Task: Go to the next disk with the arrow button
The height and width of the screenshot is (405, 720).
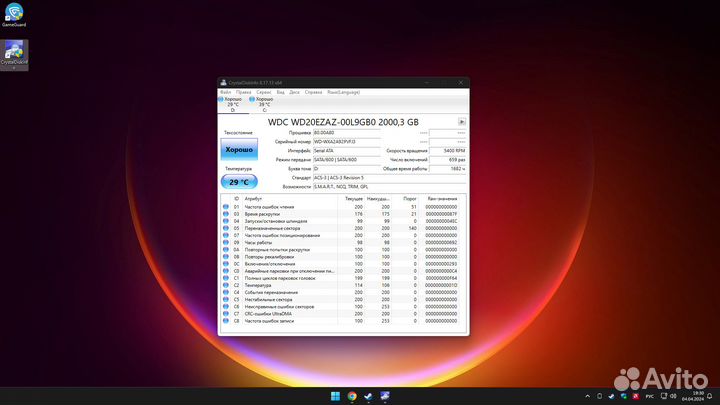Action: (461, 122)
